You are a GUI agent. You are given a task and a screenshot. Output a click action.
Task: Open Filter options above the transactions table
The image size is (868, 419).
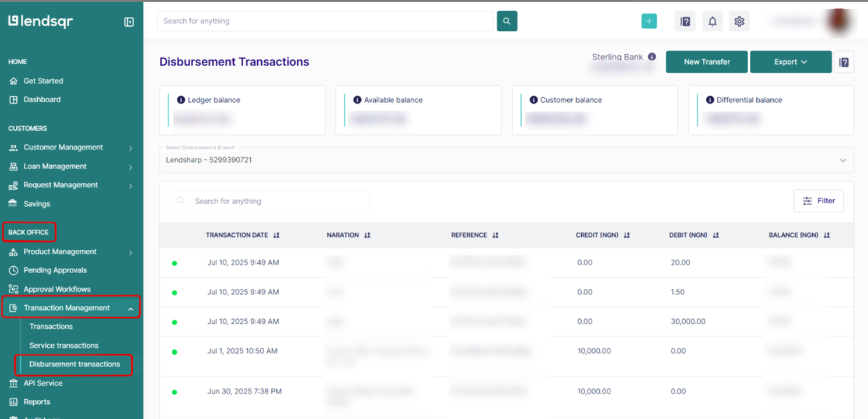[819, 200]
